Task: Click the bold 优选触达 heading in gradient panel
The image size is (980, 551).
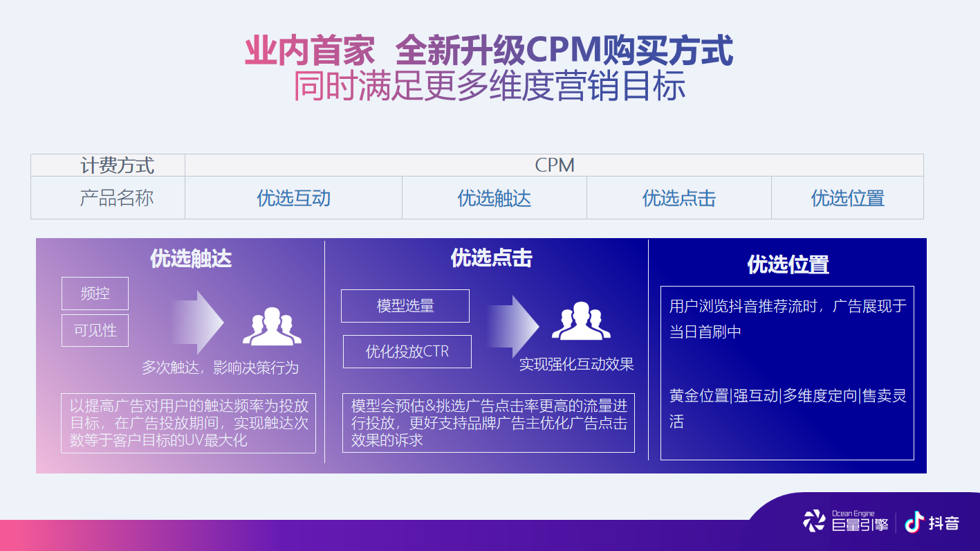Action: (x=191, y=259)
